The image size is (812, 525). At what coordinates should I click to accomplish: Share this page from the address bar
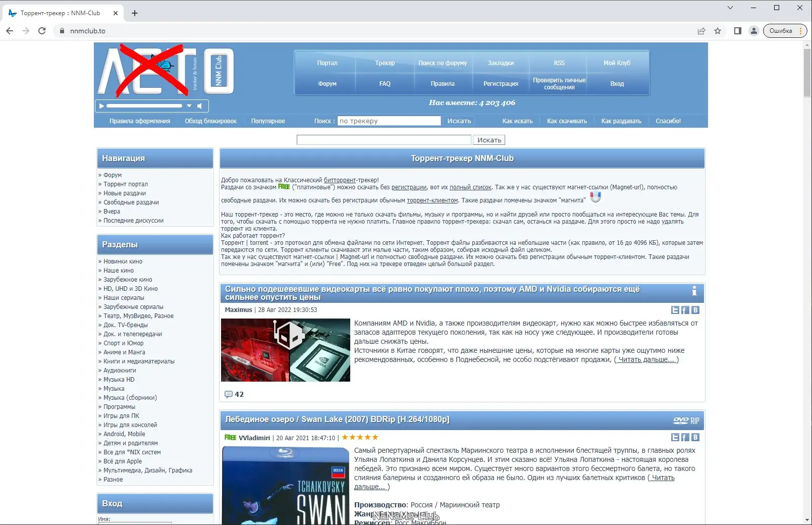pos(701,31)
